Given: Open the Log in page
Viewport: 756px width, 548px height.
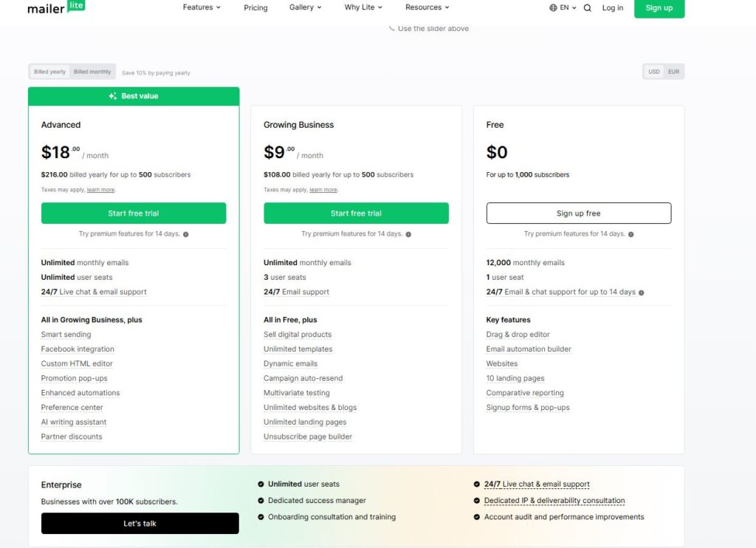Looking at the screenshot, I should [x=612, y=7].
